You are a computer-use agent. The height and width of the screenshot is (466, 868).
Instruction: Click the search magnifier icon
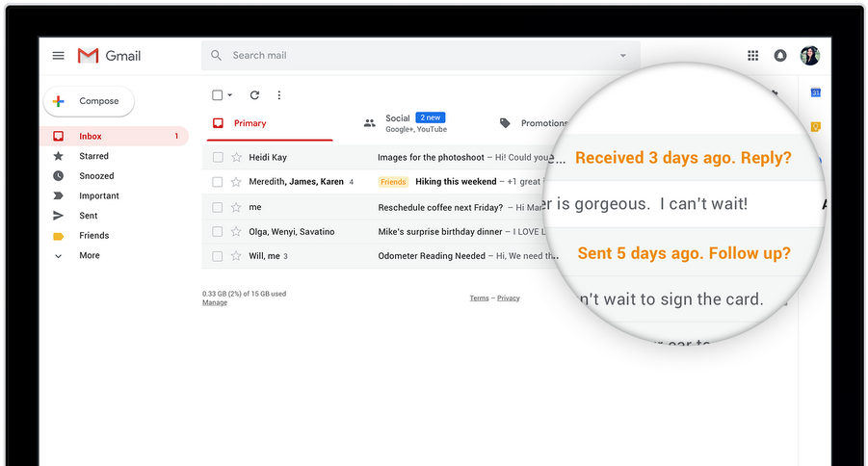pos(217,55)
